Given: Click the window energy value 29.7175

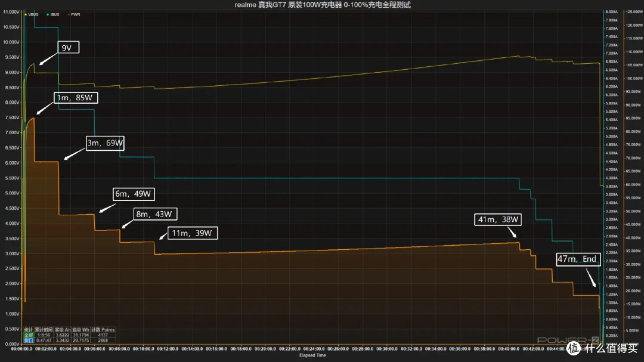Looking at the screenshot, I should pyautogui.click(x=80, y=341).
